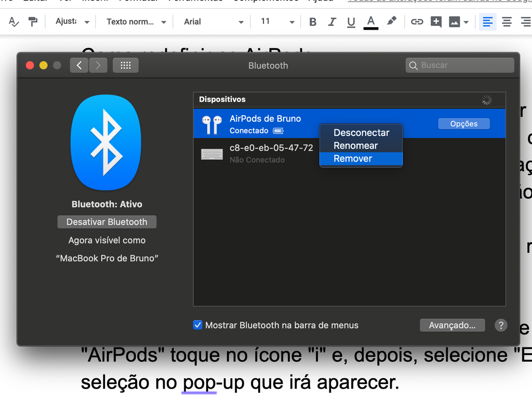
Task: Add a comment with the plus bubble icon
Action: [436, 22]
